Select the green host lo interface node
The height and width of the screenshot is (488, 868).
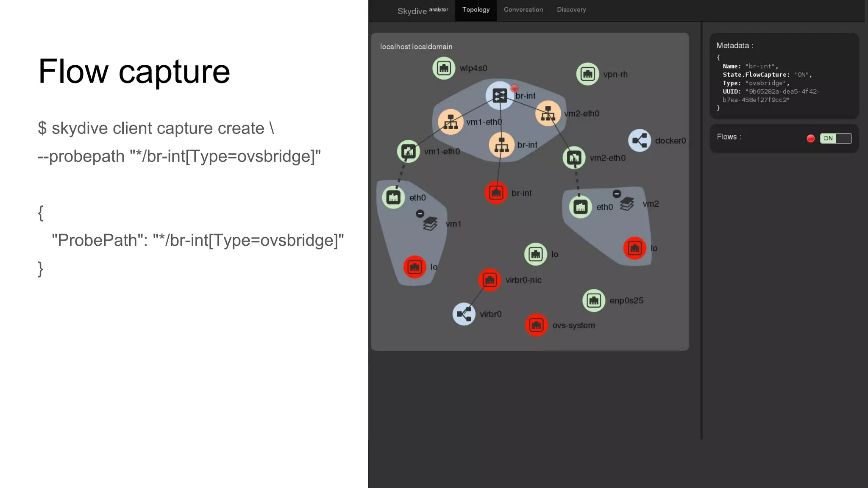(x=535, y=254)
